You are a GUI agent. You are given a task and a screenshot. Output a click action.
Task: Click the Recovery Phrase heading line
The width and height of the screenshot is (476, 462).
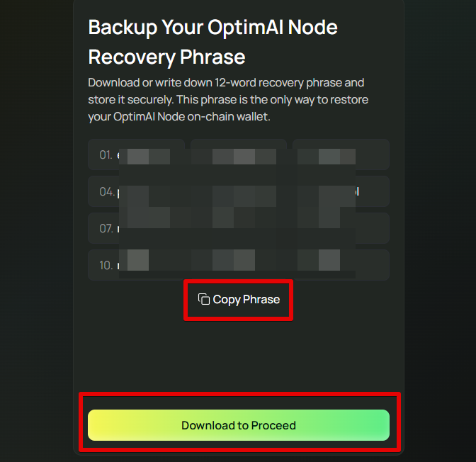pos(166,57)
